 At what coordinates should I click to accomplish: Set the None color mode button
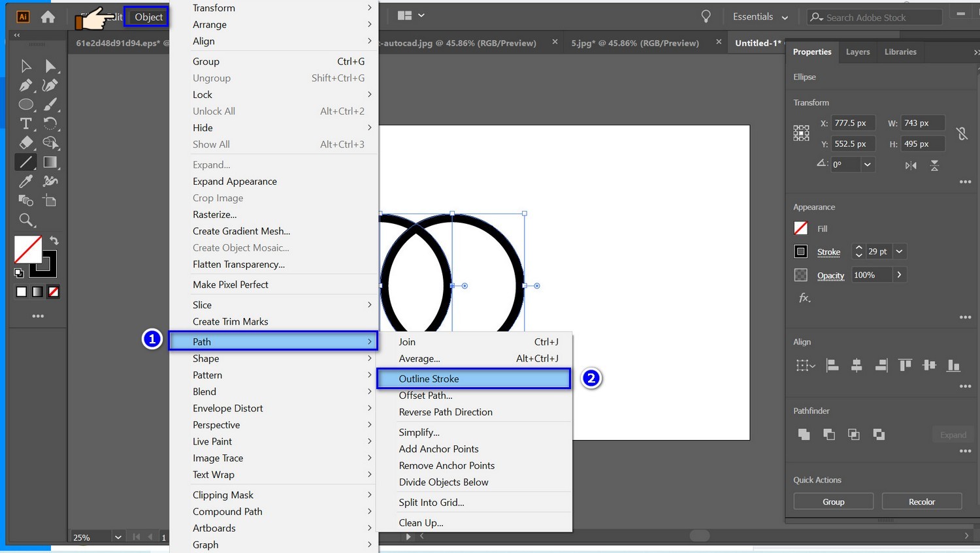54,292
